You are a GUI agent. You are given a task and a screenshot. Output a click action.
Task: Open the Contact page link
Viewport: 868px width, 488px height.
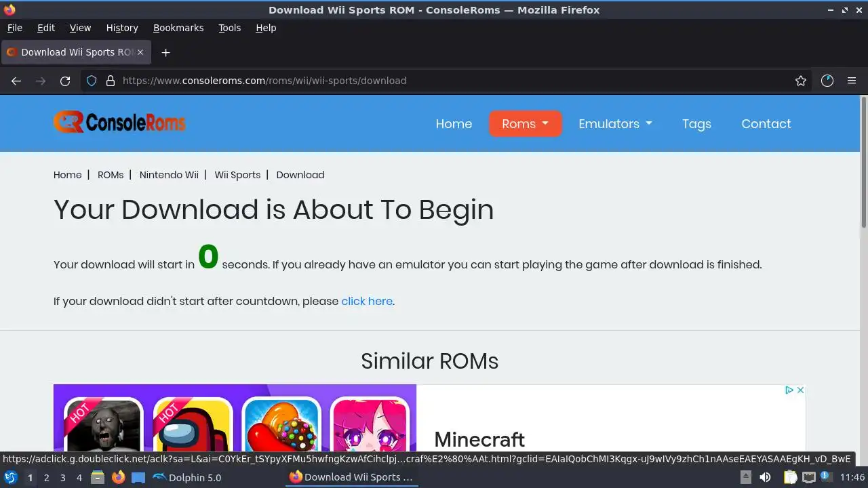point(766,123)
